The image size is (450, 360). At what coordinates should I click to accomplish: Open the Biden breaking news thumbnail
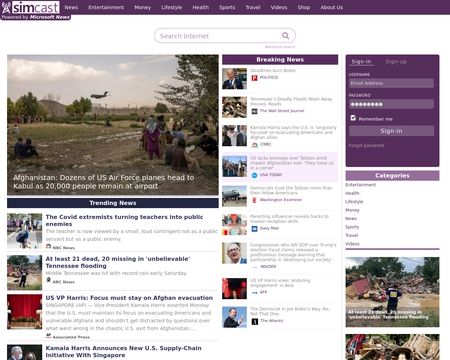(x=235, y=79)
